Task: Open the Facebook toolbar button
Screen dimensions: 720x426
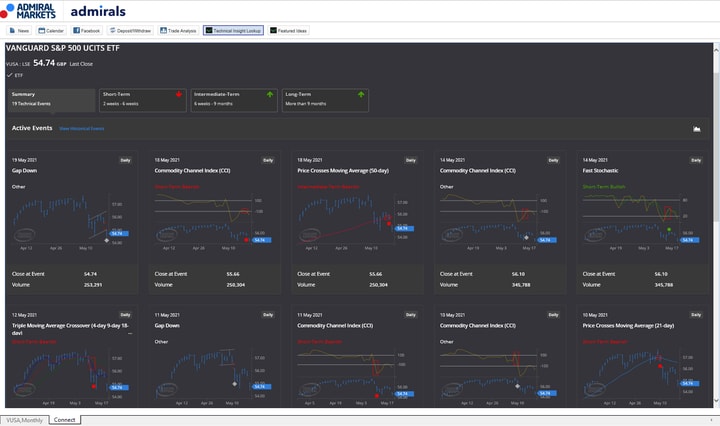Action: pyautogui.click(x=87, y=31)
